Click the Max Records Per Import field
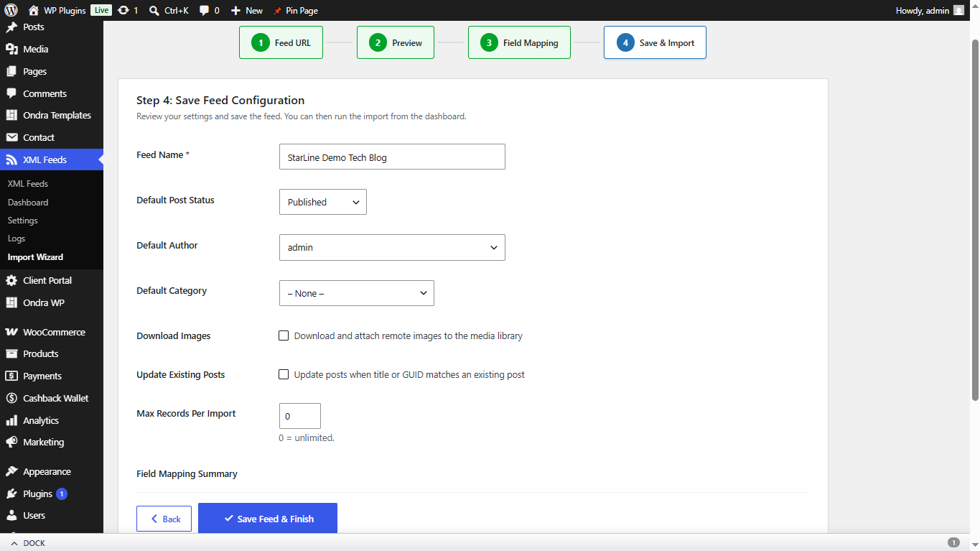980x551 pixels. (300, 416)
